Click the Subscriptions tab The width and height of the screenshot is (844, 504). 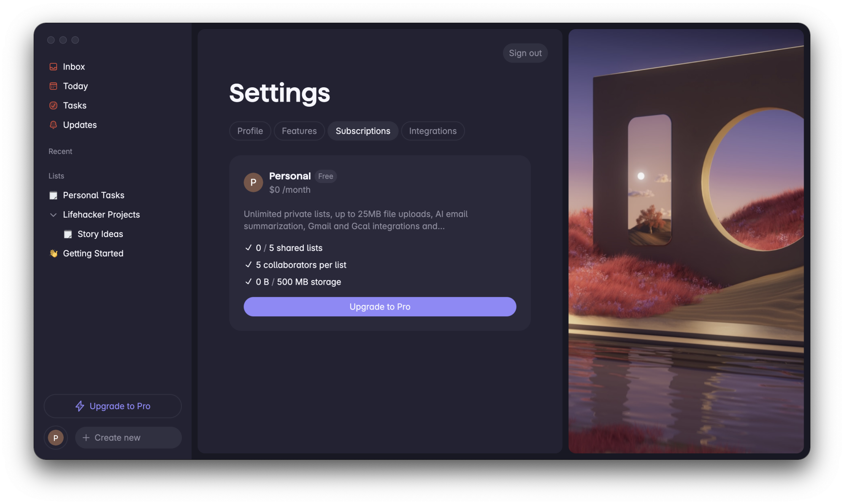pos(362,130)
